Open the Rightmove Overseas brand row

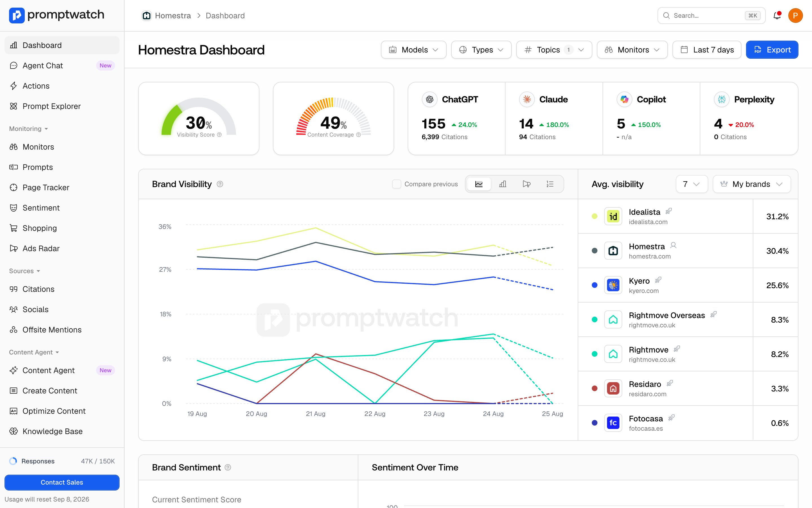(x=688, y=320)
